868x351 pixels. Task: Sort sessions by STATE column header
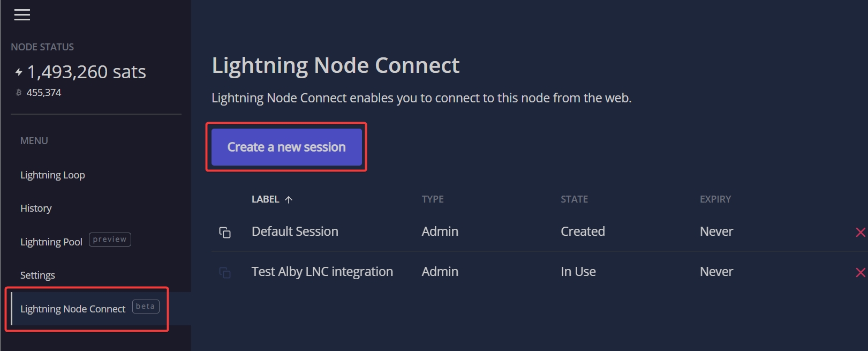pyautogui.click(x=574, y=199)
